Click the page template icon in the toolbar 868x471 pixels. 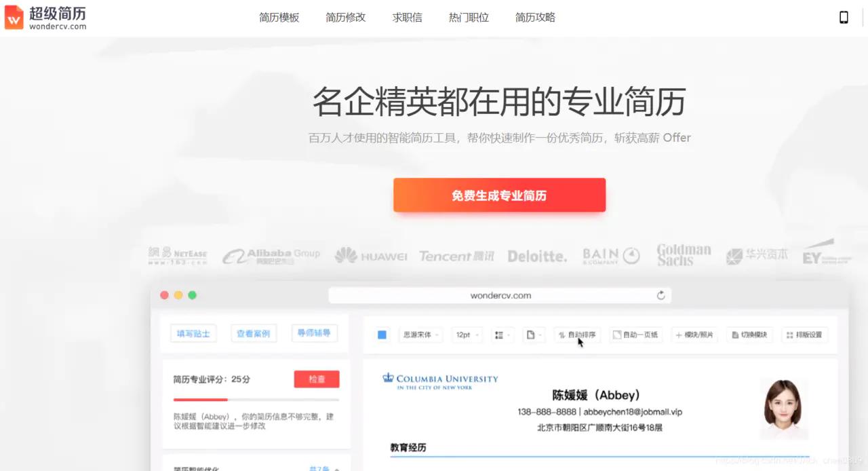coord(534,335)
